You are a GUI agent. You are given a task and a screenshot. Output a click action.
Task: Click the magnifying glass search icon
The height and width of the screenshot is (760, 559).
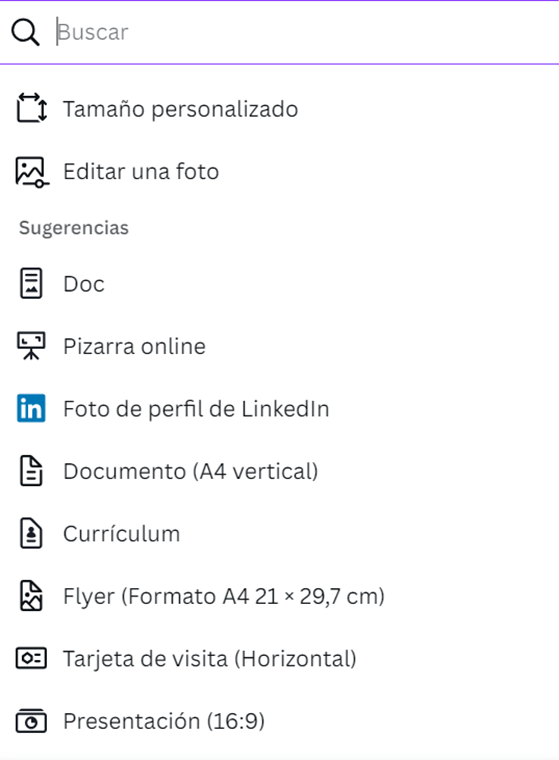pos(25,32)
